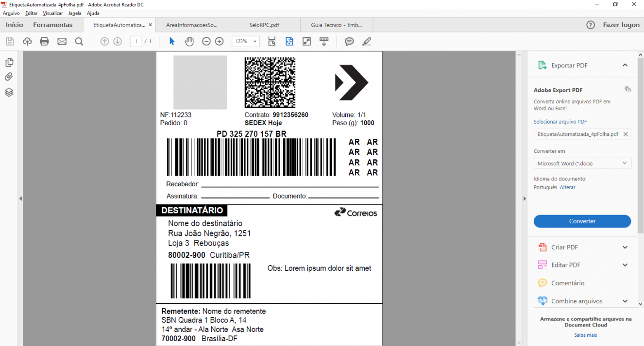Viewport: 644px width, 346px height.
Task: Click the Save file icon
Action: [x=10, y=42]
